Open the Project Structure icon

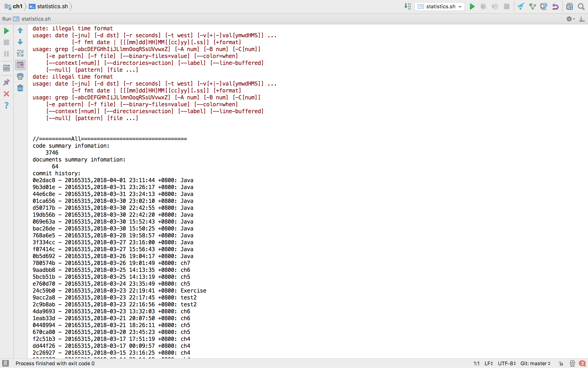pyautogui.click(x=570, y=6)
